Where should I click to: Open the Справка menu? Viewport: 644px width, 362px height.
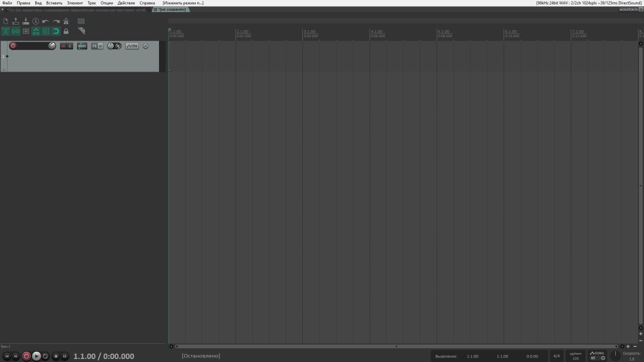[147, 3]
